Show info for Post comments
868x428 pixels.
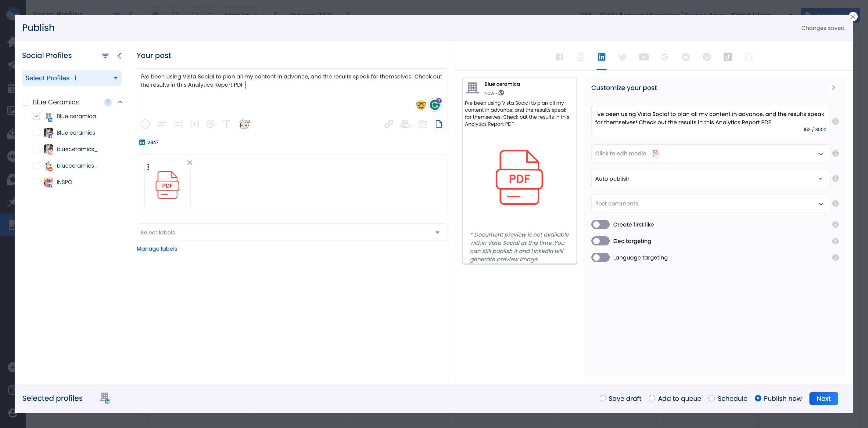tap(835, 204)
